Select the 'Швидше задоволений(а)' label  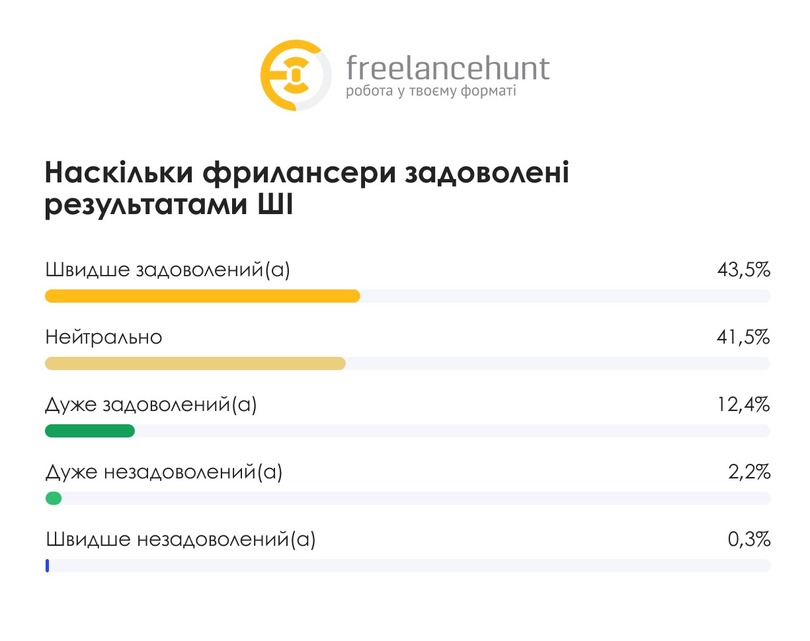pos(168,270)
